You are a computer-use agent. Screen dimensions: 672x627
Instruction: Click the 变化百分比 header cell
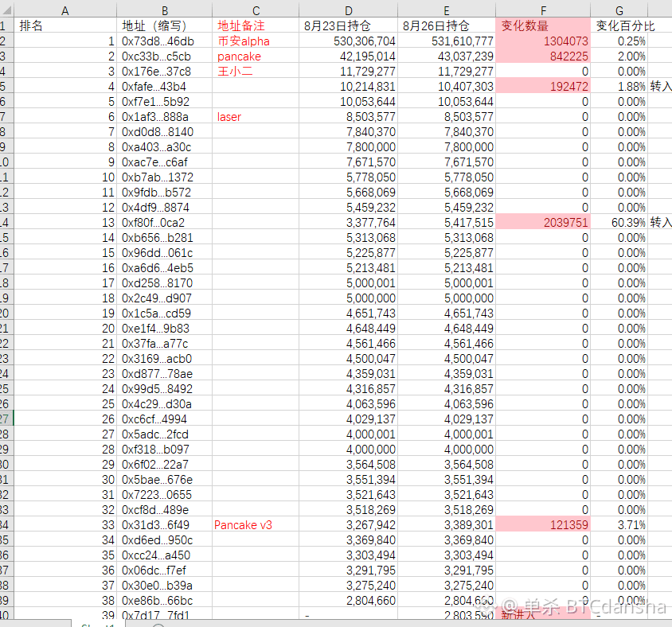[619, 25]
